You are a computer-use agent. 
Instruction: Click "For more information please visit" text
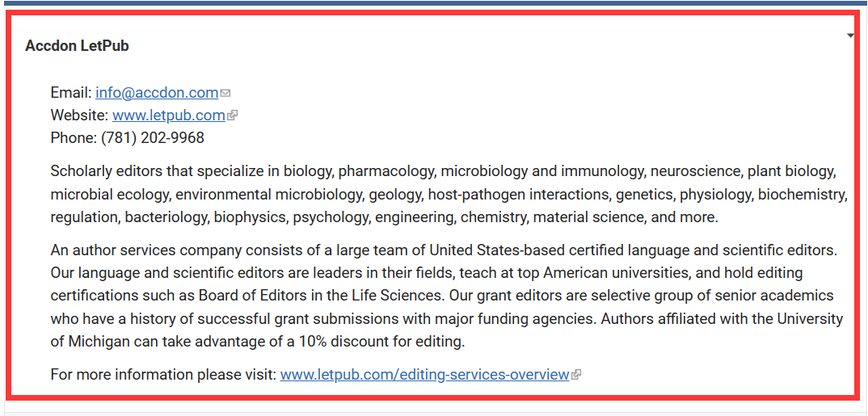(x=163, y=375)
